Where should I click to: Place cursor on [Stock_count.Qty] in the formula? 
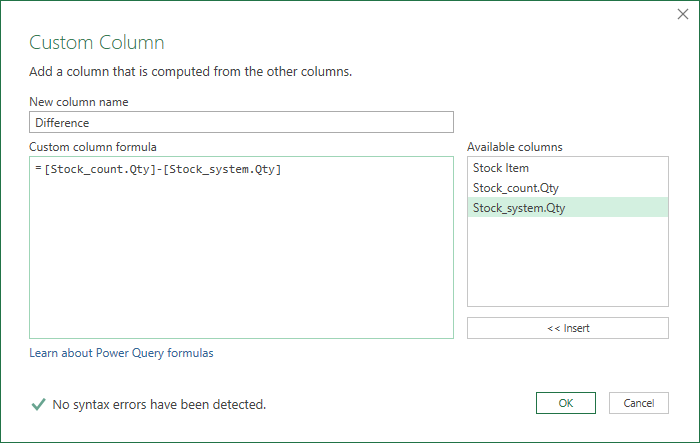[100, 169]
